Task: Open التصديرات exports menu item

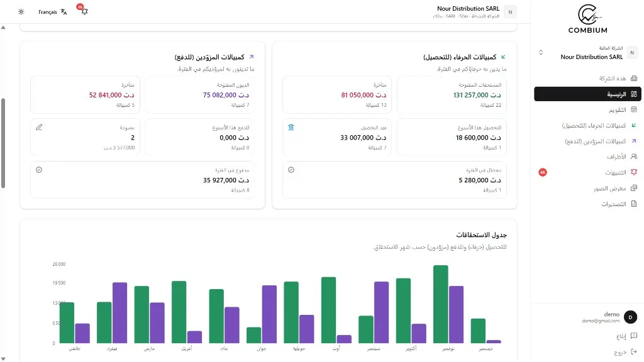Action: coord(587,204)
